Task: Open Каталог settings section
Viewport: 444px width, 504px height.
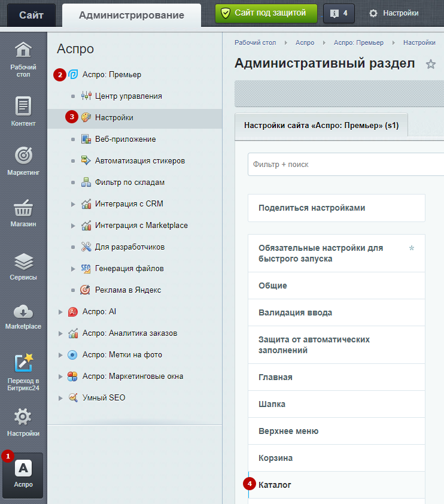Action: pos(336,485)
